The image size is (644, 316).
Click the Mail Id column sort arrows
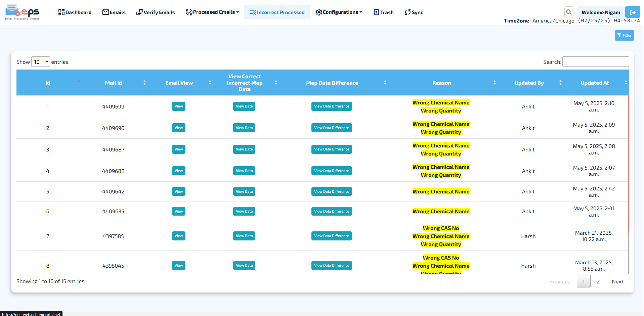coord(144,83)
